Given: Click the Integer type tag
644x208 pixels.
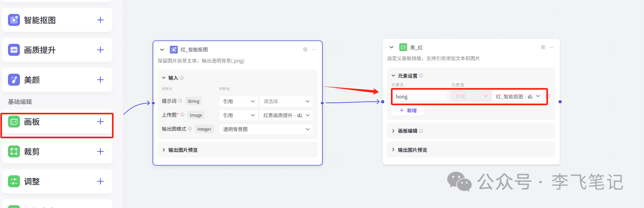Looking at the screenshot, I should [x=204, y=129].
